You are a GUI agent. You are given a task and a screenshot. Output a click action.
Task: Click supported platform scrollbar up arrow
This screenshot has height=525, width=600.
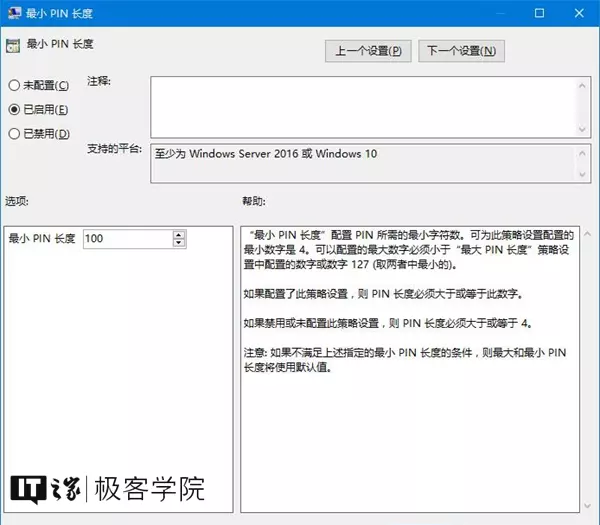(582, 153)
